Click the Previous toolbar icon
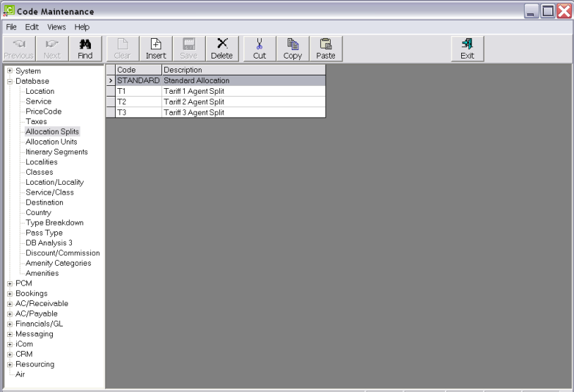574x392 pixels. pos(18,49)
